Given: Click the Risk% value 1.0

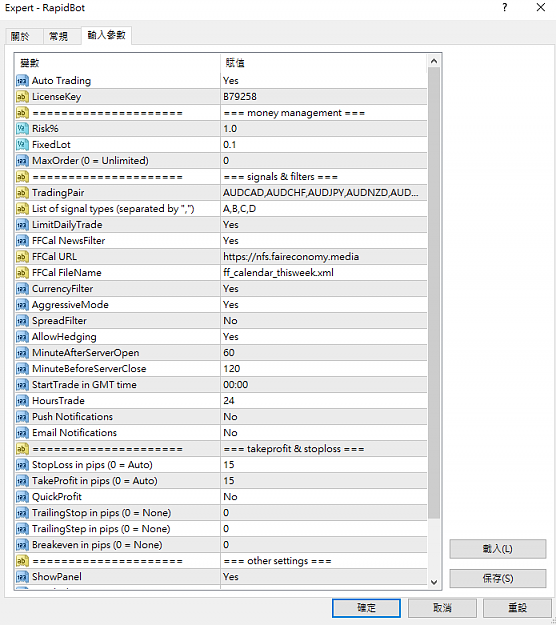Looking at the screenshot, I should (x=230, y=129).
